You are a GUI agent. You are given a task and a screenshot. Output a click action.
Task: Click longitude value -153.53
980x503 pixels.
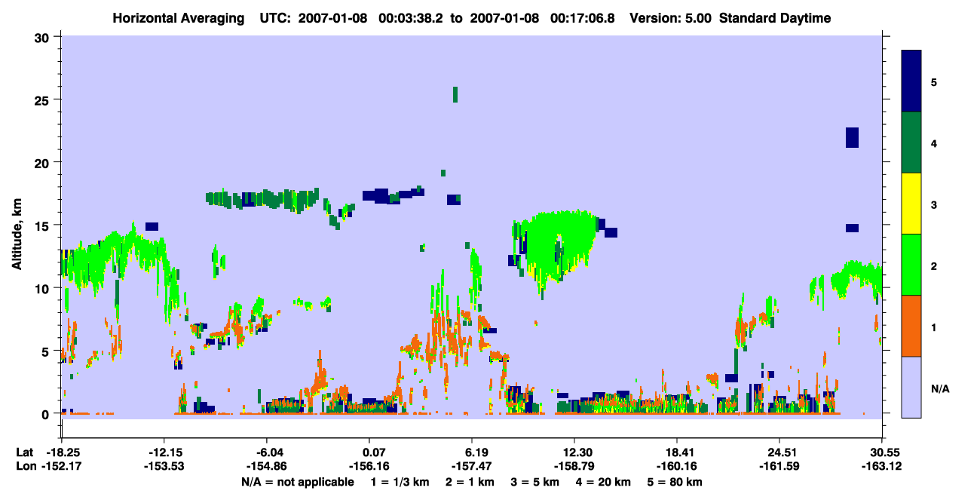click(164, 467)
